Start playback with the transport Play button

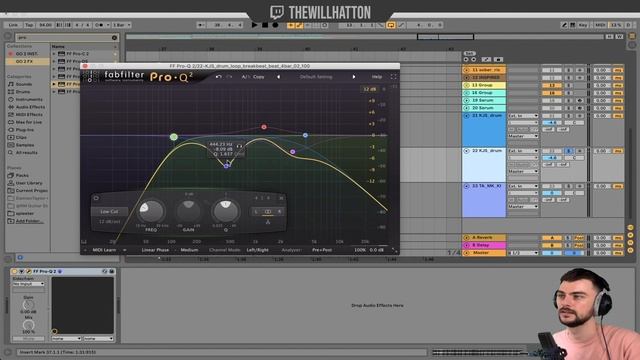[255, 25]
